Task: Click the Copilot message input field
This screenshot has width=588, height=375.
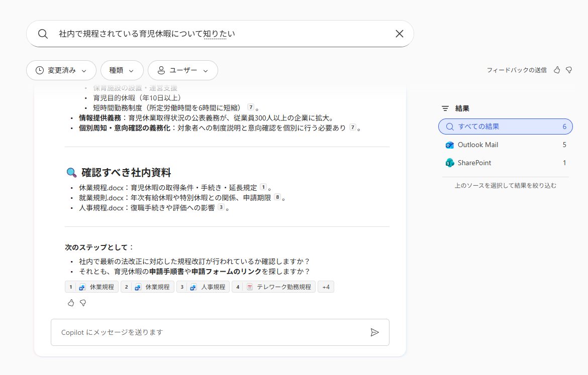Action: [x=211, y=332]
